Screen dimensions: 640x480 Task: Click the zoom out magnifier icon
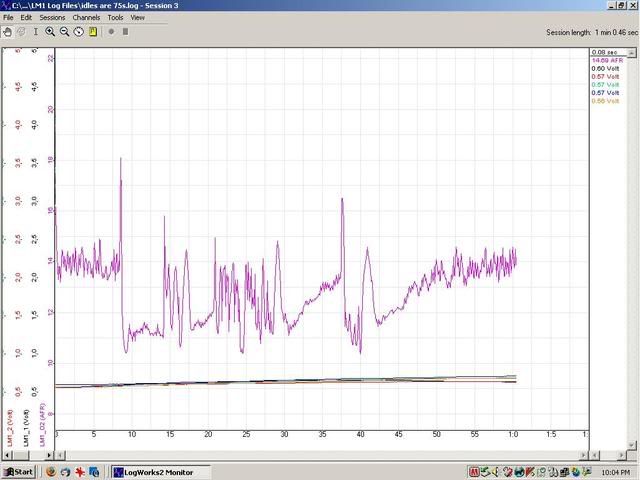coord(64,31)
